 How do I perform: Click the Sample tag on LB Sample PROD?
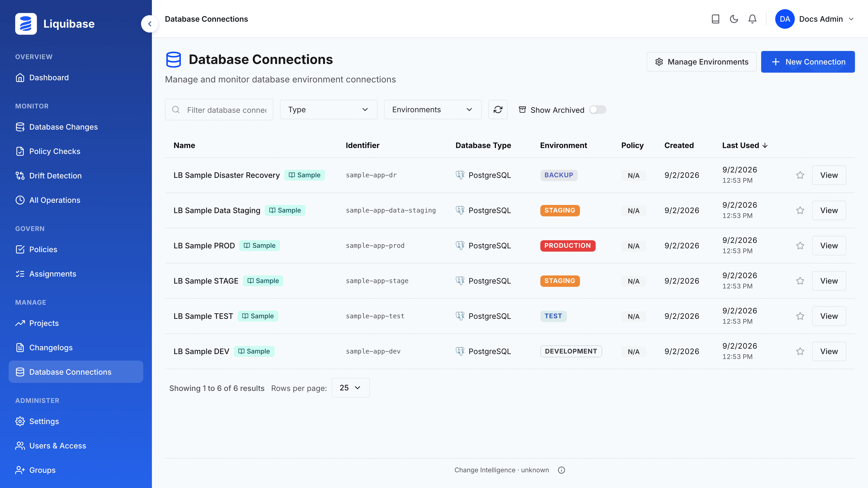click(259, 246)
